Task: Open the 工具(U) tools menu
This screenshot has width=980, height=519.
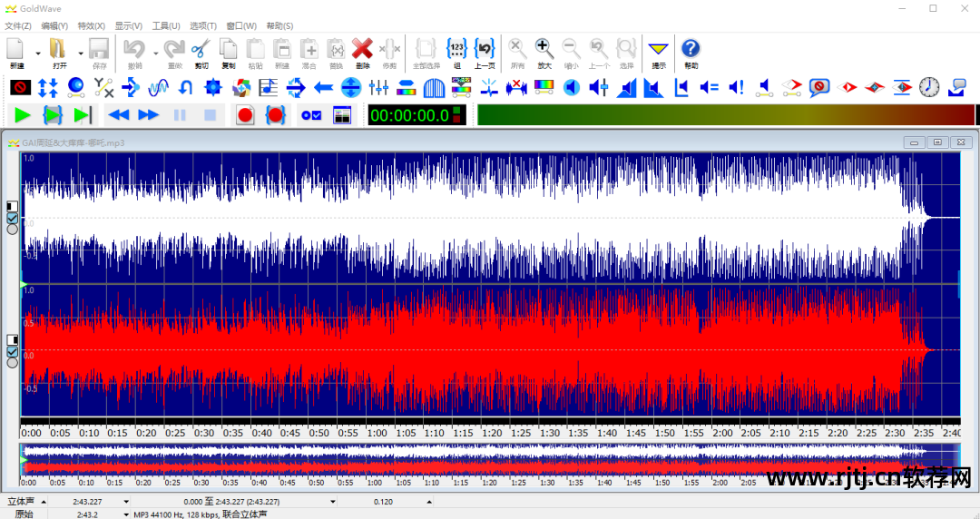Action: pyautogui.click(x=166, y=26)
